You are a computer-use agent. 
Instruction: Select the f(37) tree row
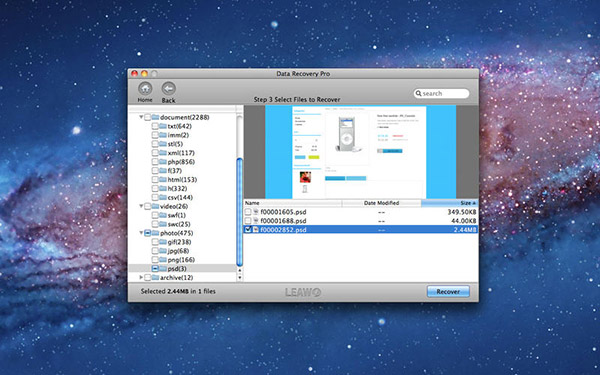pyautogui.click(x=182, y=171)
